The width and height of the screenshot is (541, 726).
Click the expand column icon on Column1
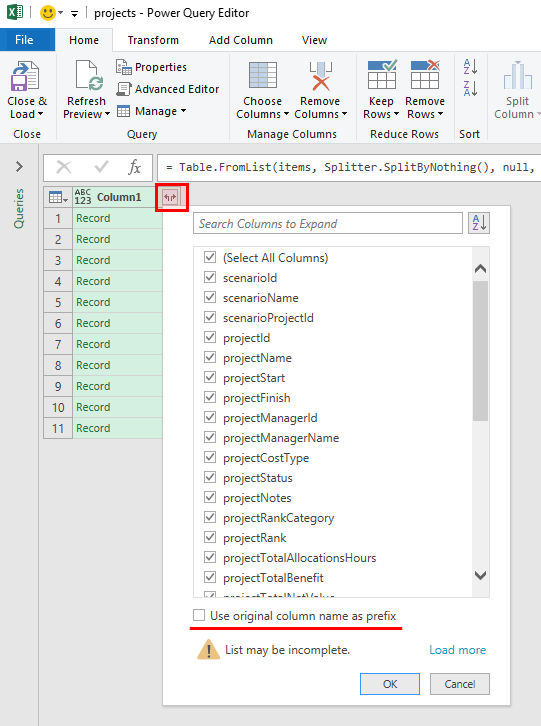click(x=170, y=198)
